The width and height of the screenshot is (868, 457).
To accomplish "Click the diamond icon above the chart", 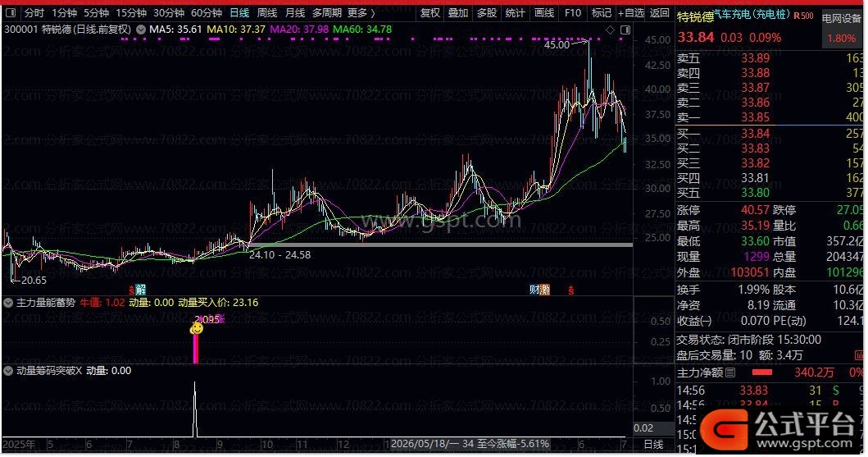I will coord(610,30).
